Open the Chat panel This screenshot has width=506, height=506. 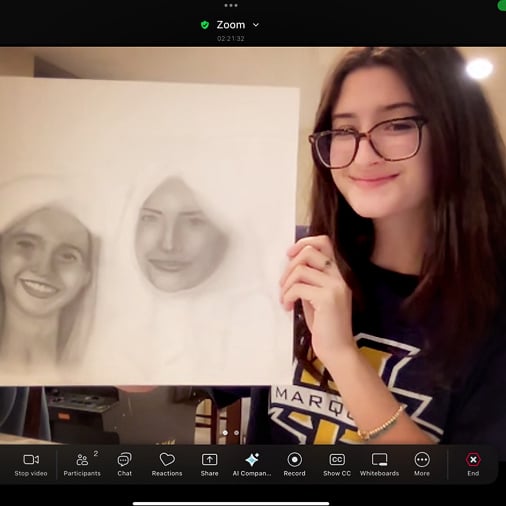tap(124, 464)
